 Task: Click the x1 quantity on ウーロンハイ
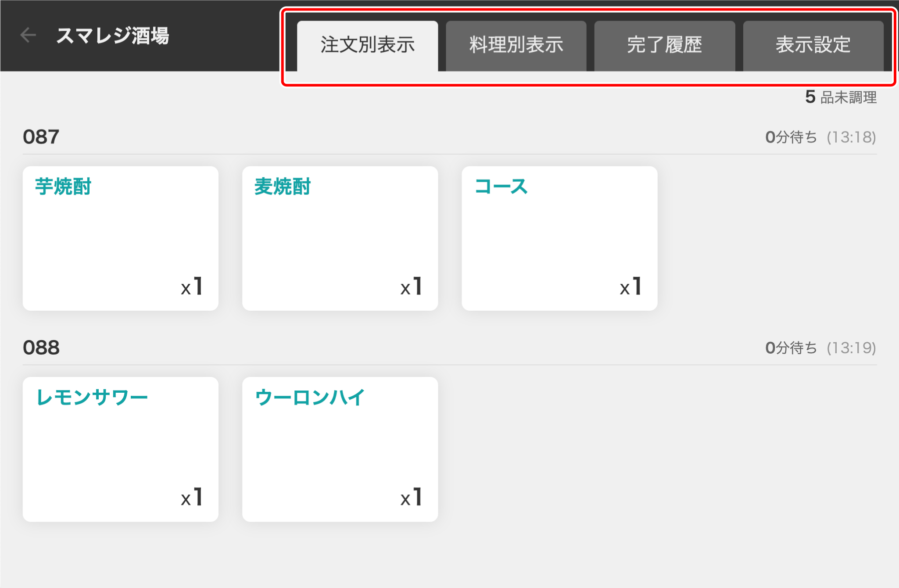coord(411,497)
